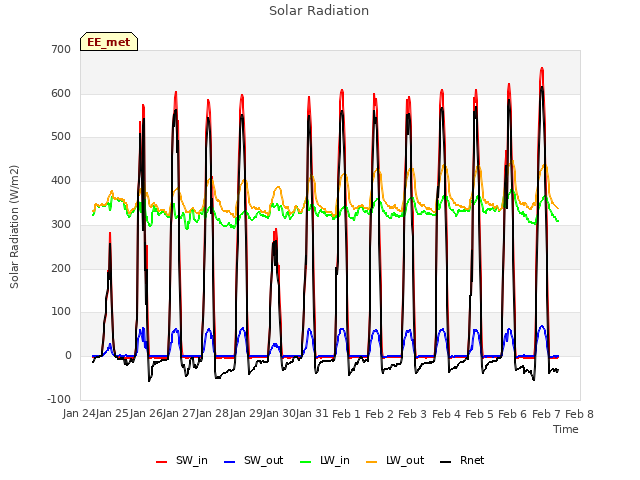The width and height of the screenshot is (640, 480).
Task: Toggle SW_in series in legend
Action: point(182,460)
